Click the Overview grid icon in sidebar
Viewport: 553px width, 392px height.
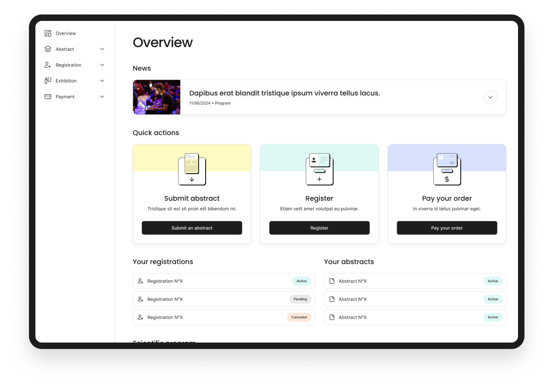click(48, 33)
